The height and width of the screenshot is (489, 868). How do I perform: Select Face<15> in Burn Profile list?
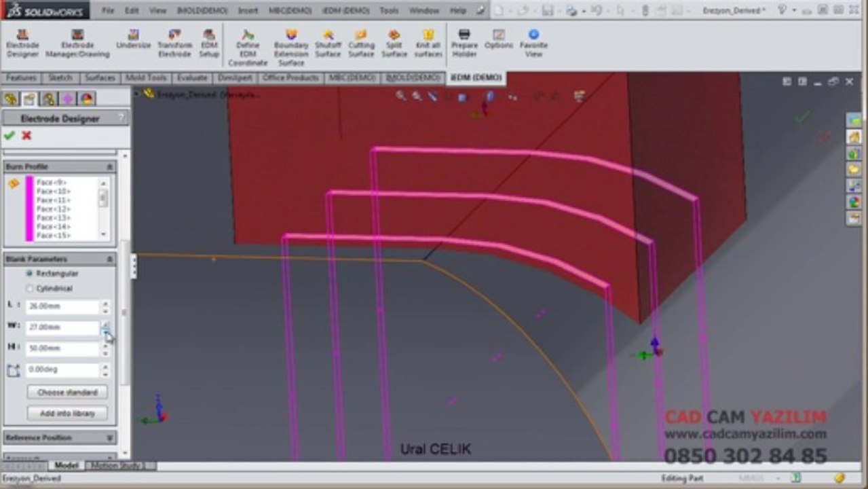pos(54,236)
